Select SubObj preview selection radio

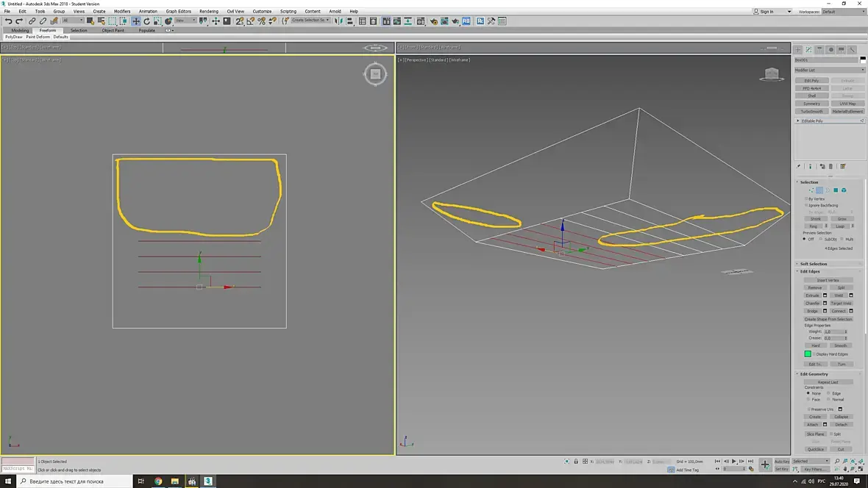[821, 239]
